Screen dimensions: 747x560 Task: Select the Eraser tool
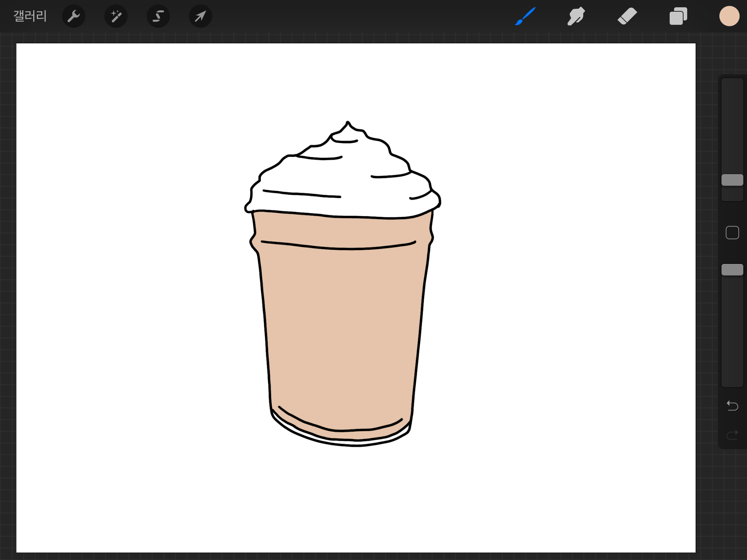click(x=627, y=16)
